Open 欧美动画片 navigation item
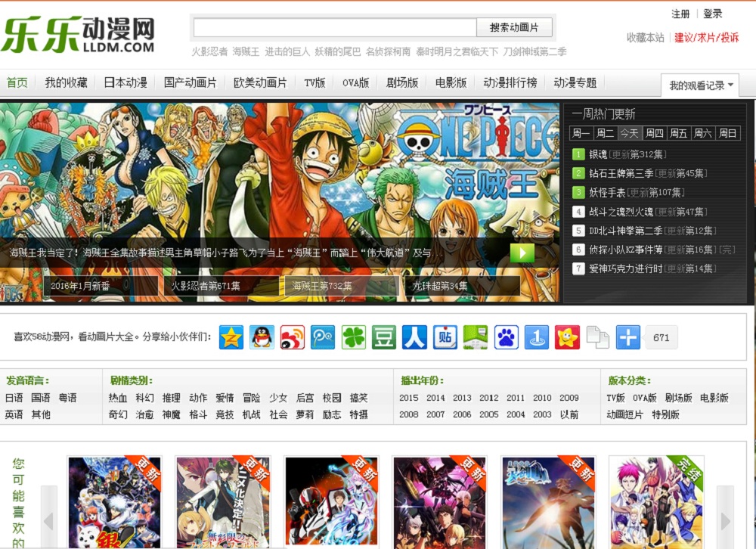This screenshot has width=756, height=549. [x=260, y=82]
